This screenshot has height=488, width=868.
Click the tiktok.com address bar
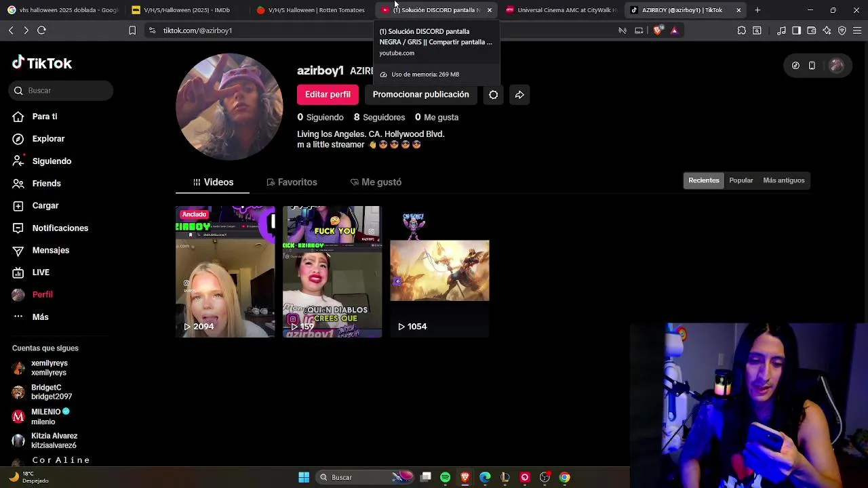pos(380,30)
